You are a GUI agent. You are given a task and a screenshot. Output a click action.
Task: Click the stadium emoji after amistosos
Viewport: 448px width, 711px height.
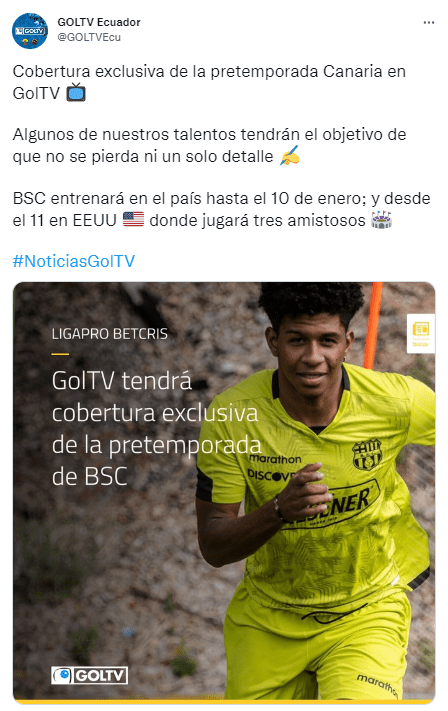381,220
